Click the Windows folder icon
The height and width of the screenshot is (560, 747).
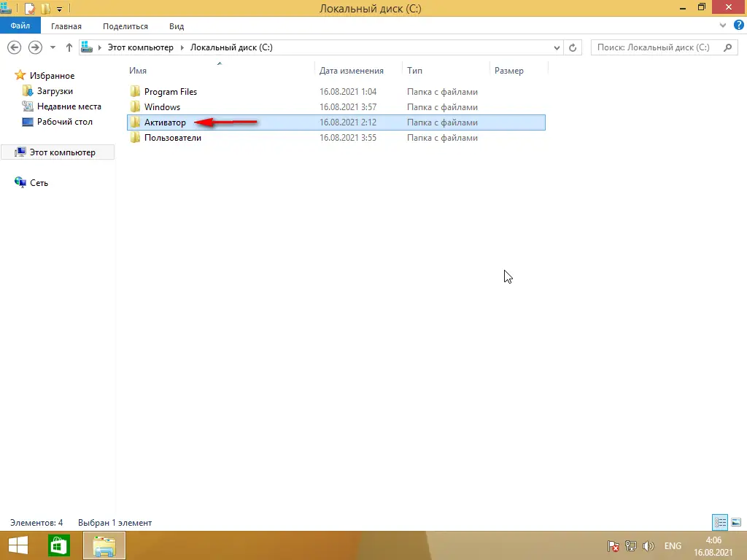pos(135,106)
